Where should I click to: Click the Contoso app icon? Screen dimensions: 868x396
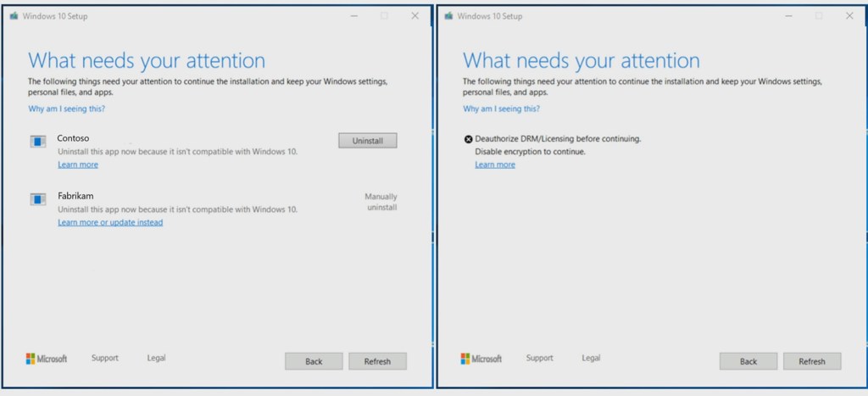pos(37,142)
